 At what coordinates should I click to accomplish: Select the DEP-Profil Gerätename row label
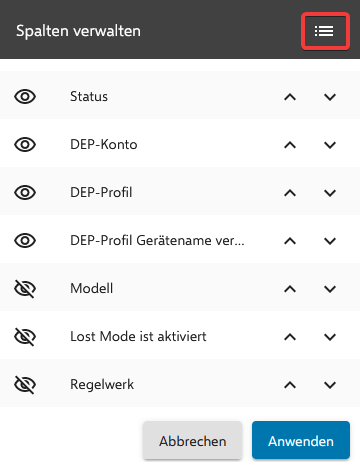point(157,240)
